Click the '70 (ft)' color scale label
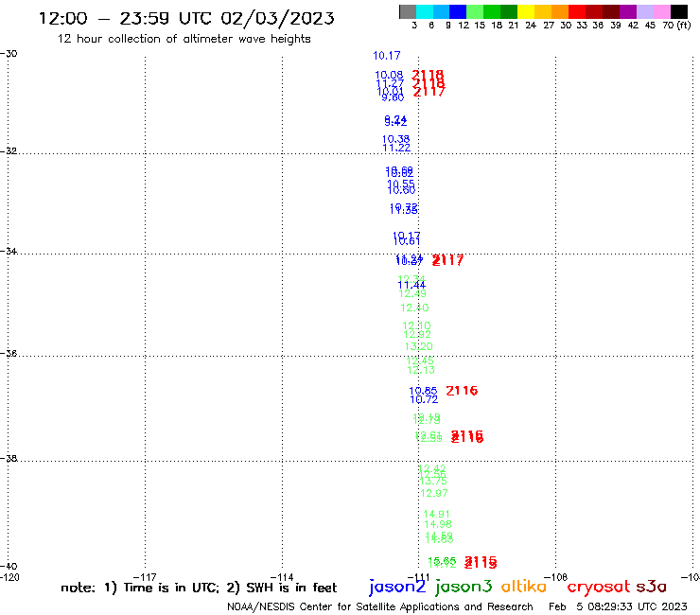700x615 pixels. (676, 26)
